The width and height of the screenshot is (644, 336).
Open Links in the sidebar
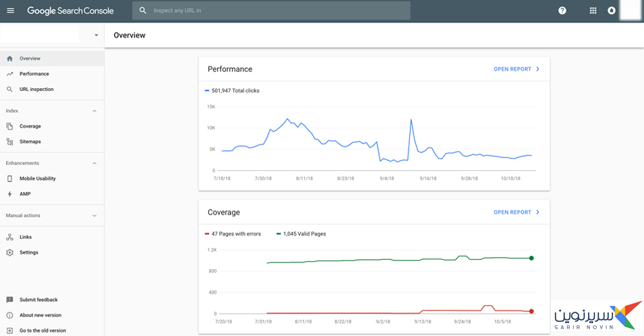(x=52, y=237)
